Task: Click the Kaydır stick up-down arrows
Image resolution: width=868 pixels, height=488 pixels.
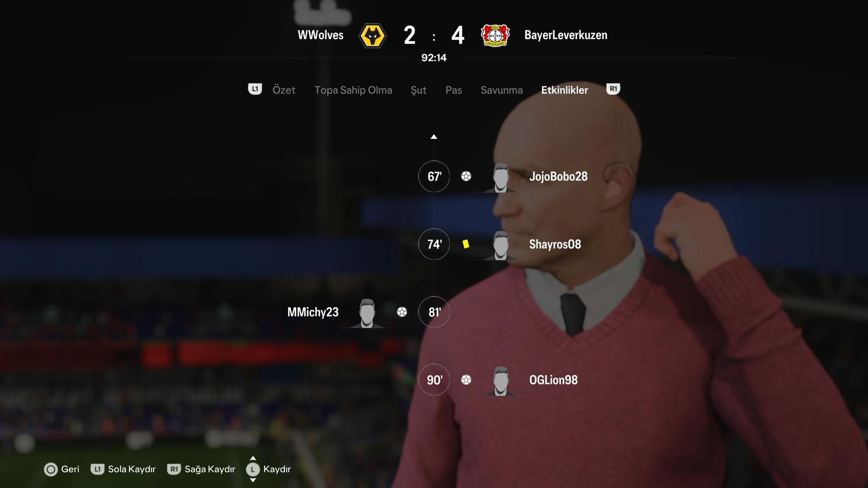Action: tap(253, 469)
